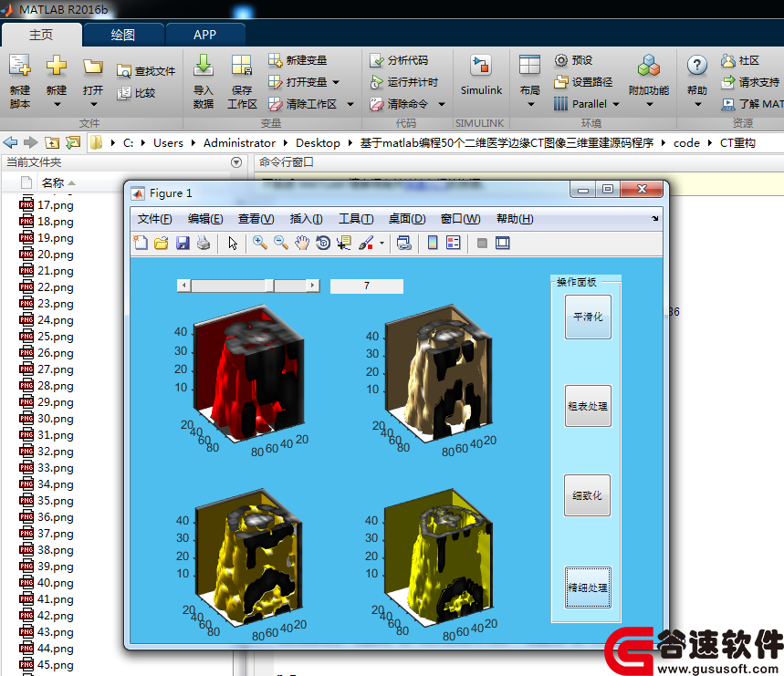The height and width of the screenshot is (676, 784).
Task: Click the slider value field showing 7
Action: [367, 286]
